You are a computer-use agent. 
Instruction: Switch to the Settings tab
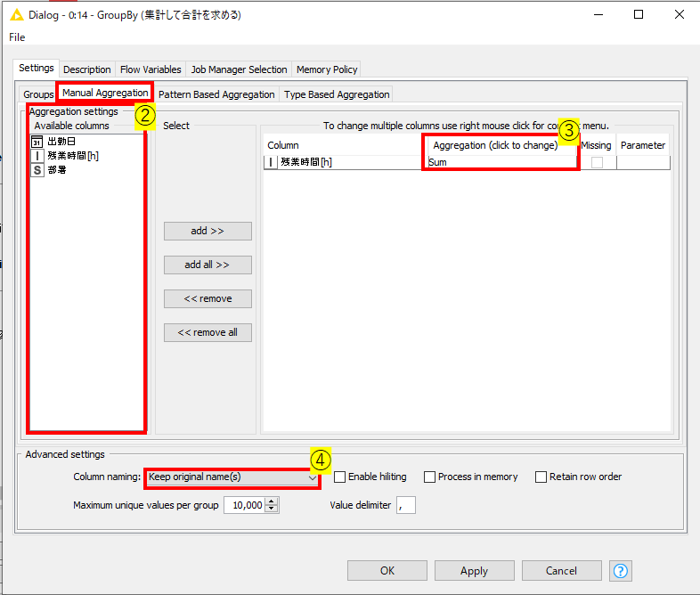click(x=37, y=68)
